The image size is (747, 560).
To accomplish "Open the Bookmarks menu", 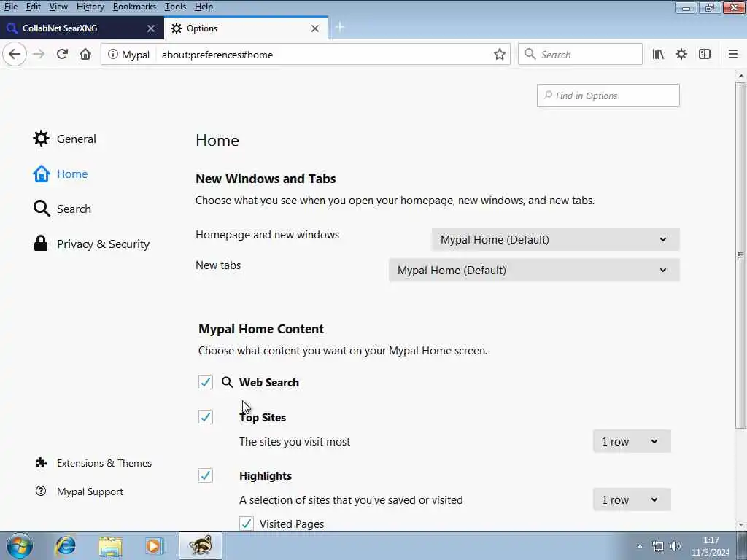I will point(134,7).
